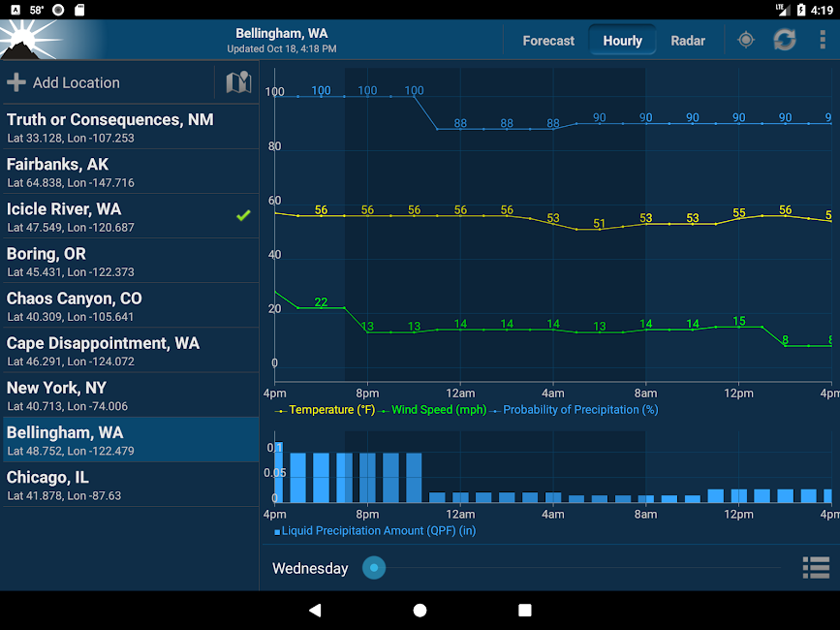This screenshot has height=630, width=840.
Task: Tap the Android back button
Action: (315, 611)
